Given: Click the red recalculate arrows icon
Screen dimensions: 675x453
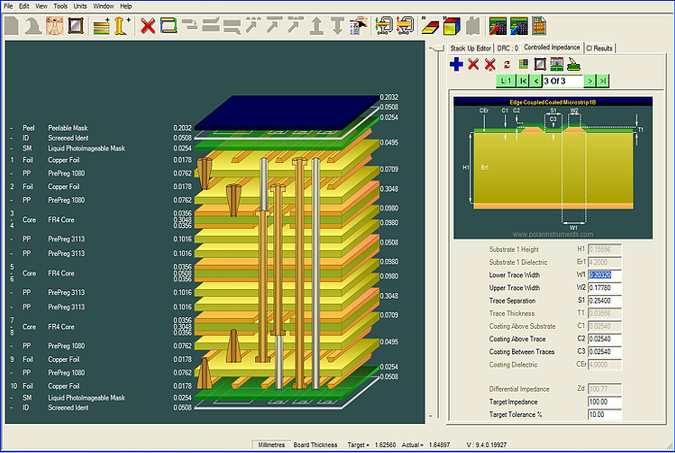Looking at the screenshot, I should (507, 64).
